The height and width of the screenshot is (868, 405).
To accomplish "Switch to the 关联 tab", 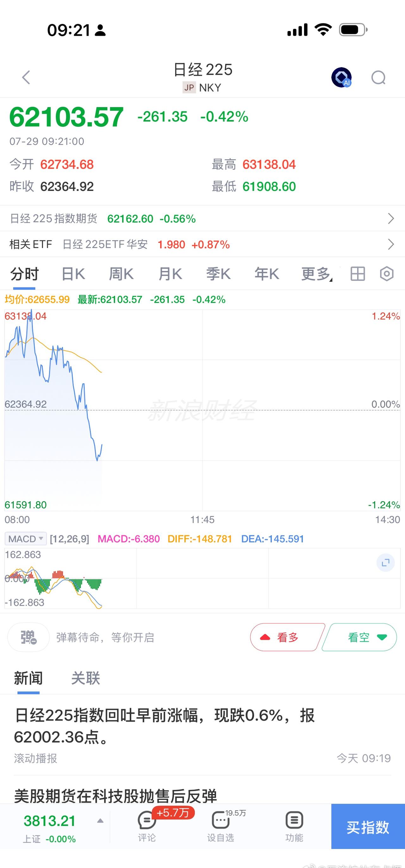I will coord(85,678).
